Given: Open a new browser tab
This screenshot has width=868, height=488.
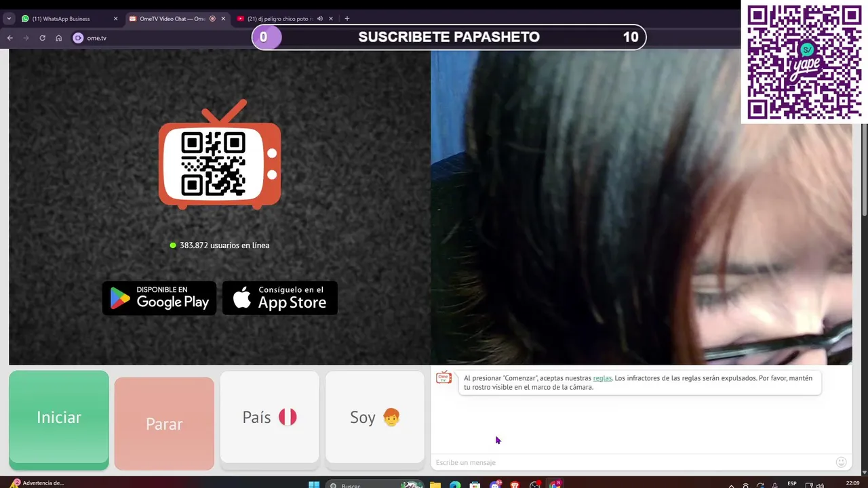Looking at the screenshot, I should 347,19.
